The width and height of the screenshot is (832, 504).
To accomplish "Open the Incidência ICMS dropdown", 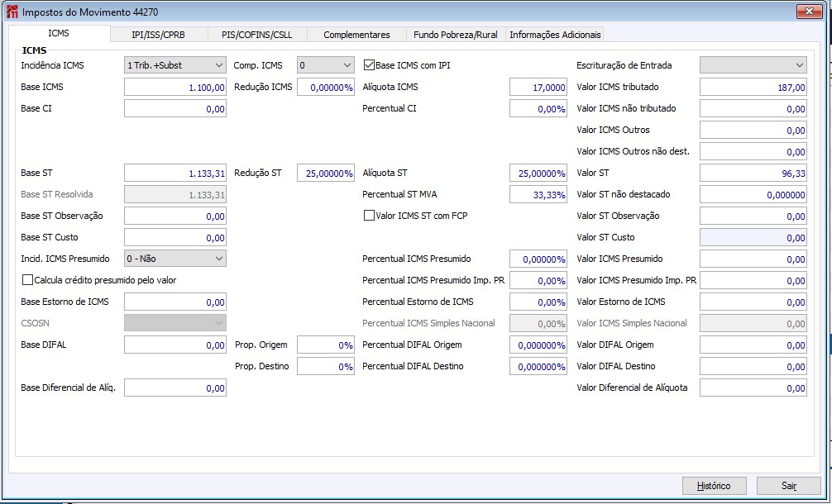I will click(175, 65).
